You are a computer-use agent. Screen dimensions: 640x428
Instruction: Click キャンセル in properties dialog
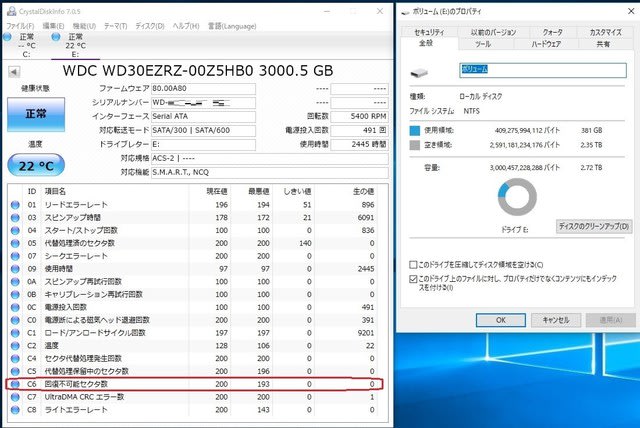556,320
